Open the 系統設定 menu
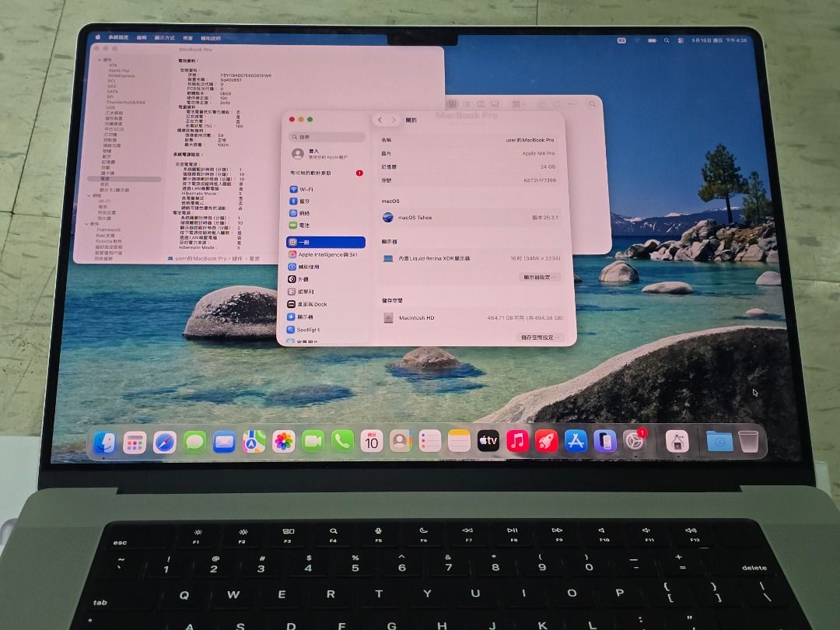 click(118, 37)
